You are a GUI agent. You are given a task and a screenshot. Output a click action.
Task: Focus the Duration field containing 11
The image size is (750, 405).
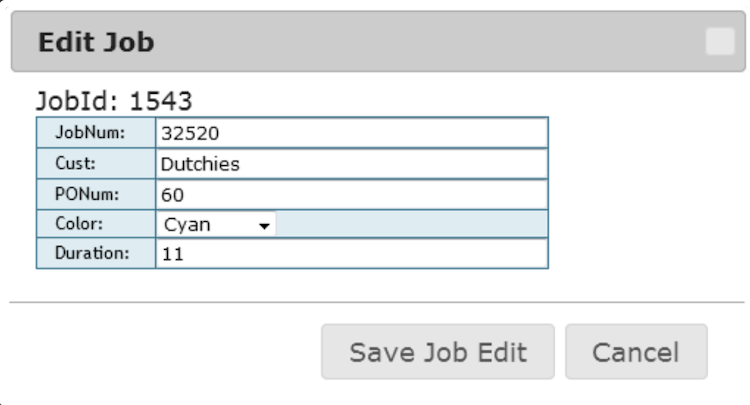[351, 254]
